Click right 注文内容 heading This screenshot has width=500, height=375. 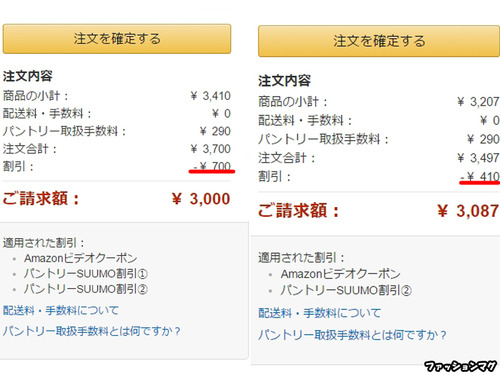tap(284, 81)
